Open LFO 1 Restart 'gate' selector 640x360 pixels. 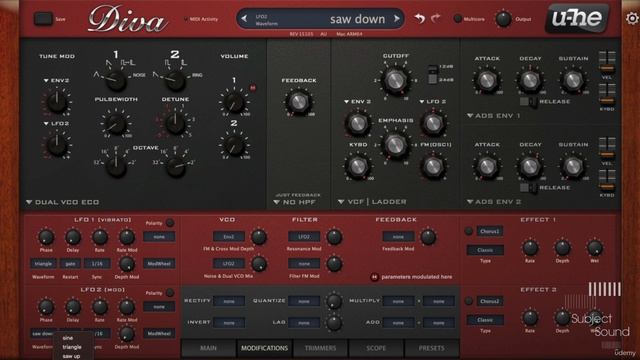(x=70, y=264)
